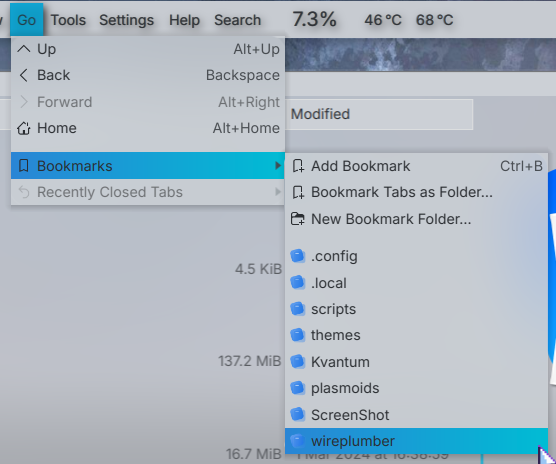The height and width of the screenshot is (464, 556).
Task: Expand the Recently Closed Tabs submenu arrow
Action: (x=278, y=192)
